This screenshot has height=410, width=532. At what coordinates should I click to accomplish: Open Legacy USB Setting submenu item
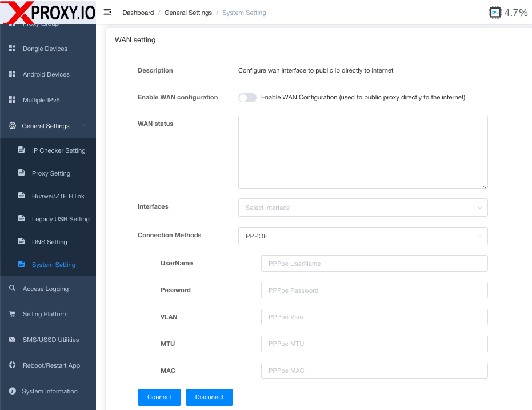pyautogui.click(x=48, y=219)
